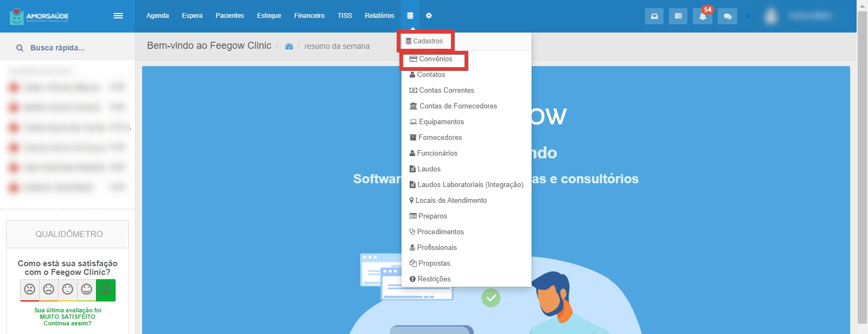Click the quick search magnifier icon
Image resolution: width=868 pixels, height=334 pixels.
(x=20, y=48)
